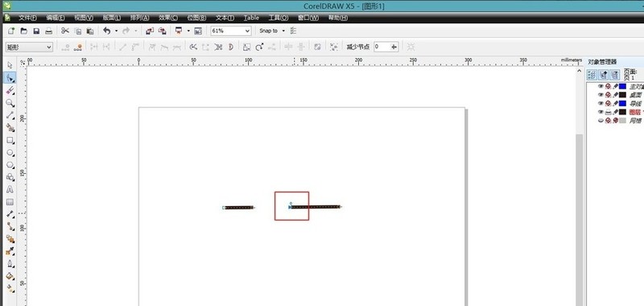Expand the Snap to dropdown arrow
This screenshot has height=306, width=644.
point(283,31)
